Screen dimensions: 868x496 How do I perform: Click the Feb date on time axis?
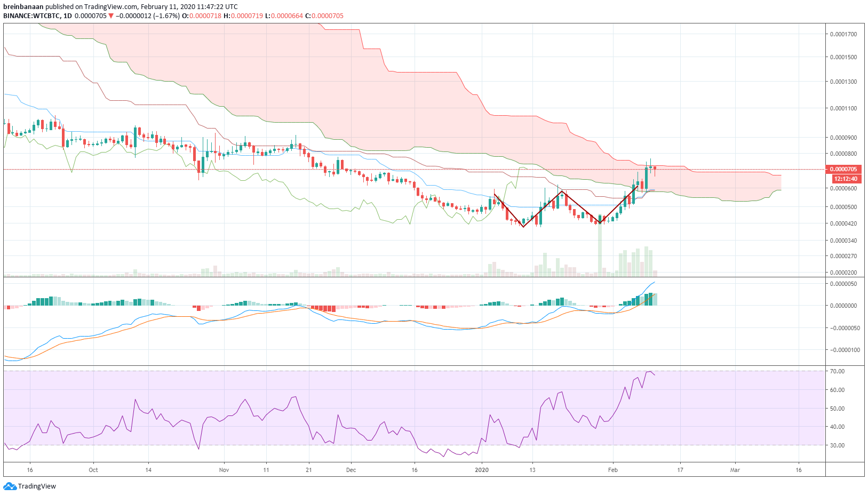point(613,470)
